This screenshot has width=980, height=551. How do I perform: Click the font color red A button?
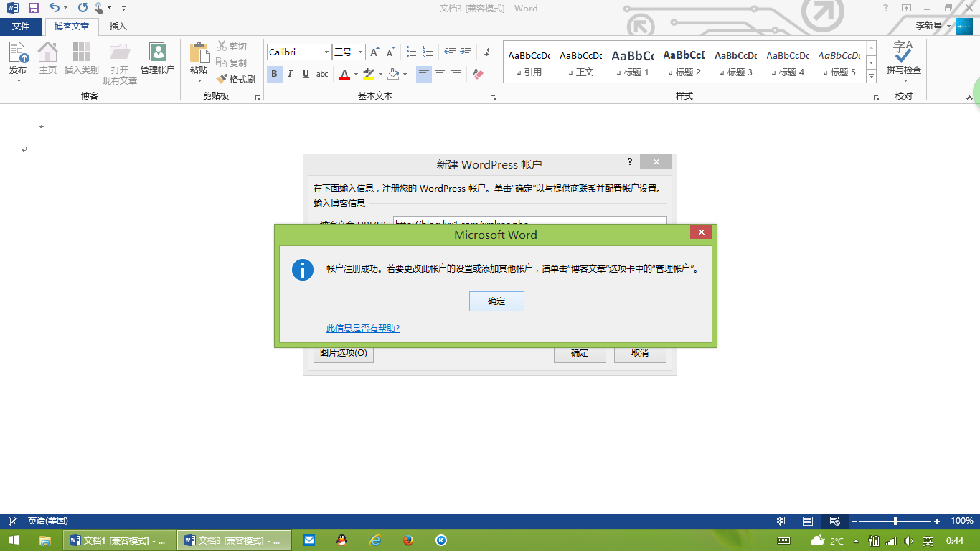click(344, 74)
